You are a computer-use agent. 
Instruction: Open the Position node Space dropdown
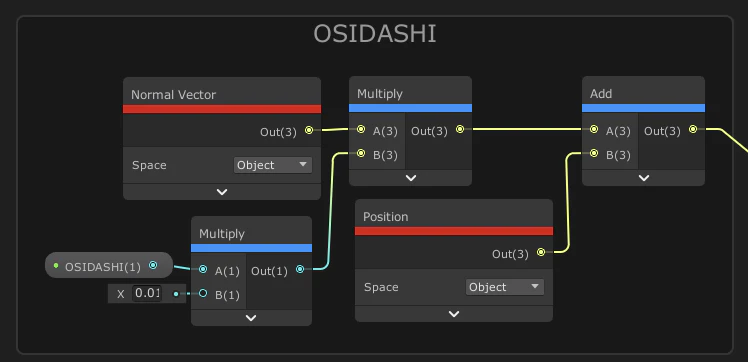(505, 287)
